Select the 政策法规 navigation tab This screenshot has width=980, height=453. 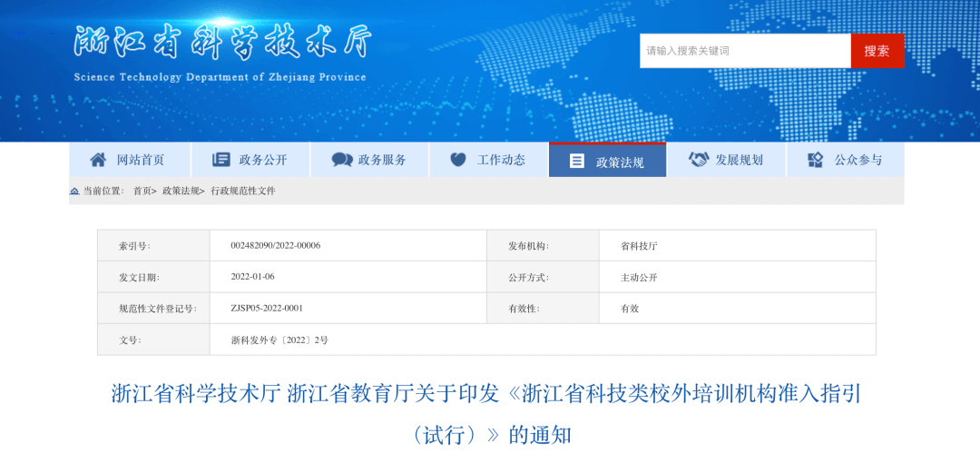[607, 160]
